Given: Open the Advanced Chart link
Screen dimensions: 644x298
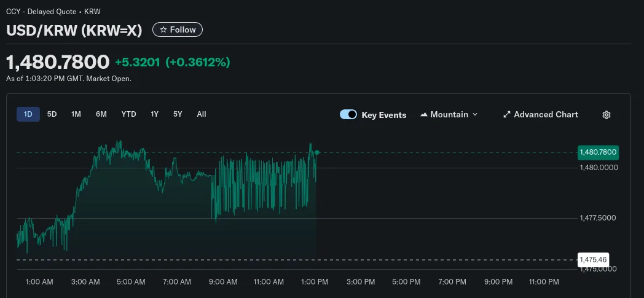Looking at the screenshot, I should [546, 115].
